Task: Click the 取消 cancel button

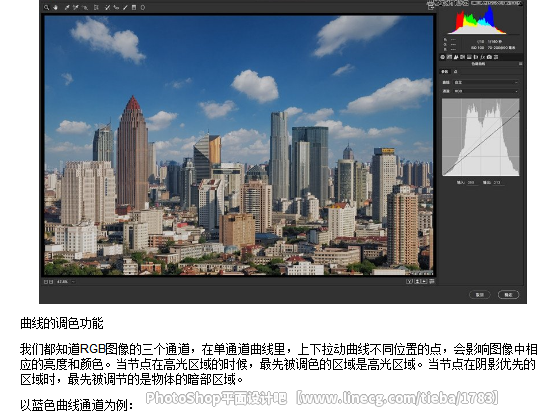Action: (479, 294)
